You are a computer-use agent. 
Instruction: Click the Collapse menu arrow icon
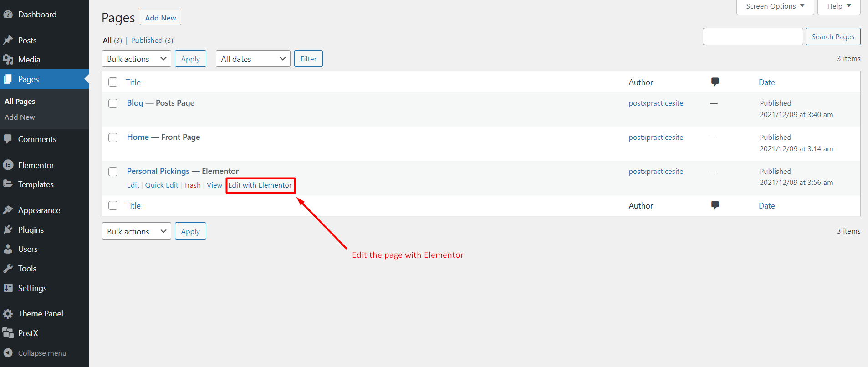8,353
